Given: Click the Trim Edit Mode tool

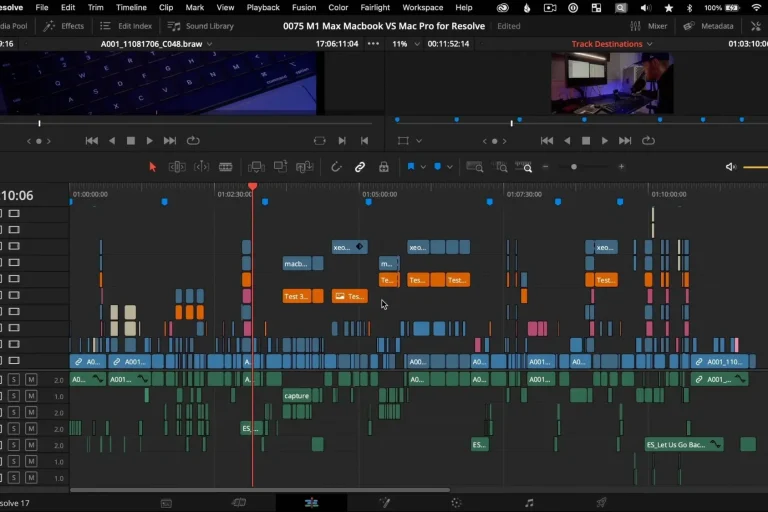Looking at the screenshot, I should pos(177,167).
